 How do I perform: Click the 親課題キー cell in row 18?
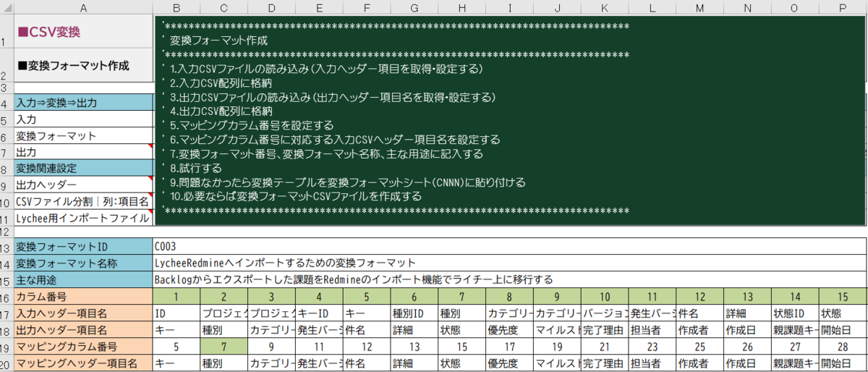795,330
